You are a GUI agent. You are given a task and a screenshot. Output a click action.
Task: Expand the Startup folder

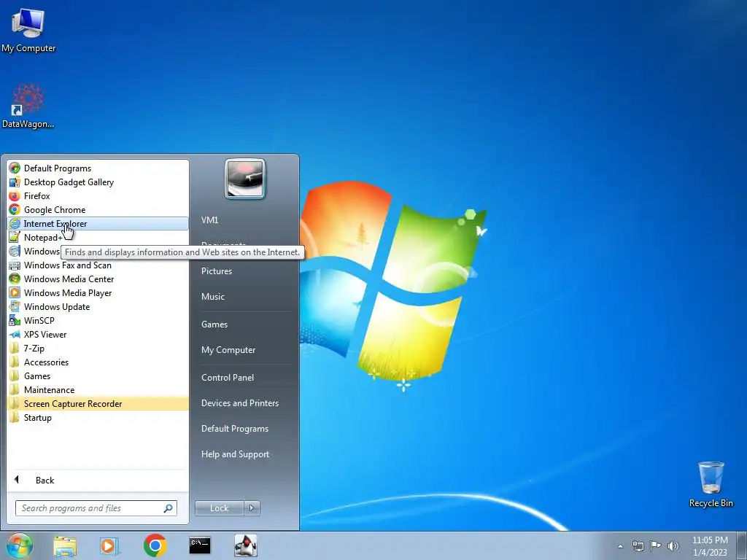(x=98, y=417)
